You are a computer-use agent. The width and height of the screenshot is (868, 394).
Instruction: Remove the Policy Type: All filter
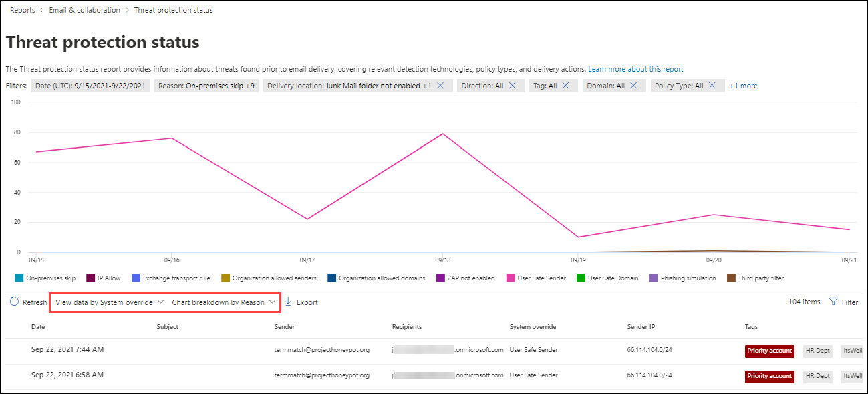712,86
